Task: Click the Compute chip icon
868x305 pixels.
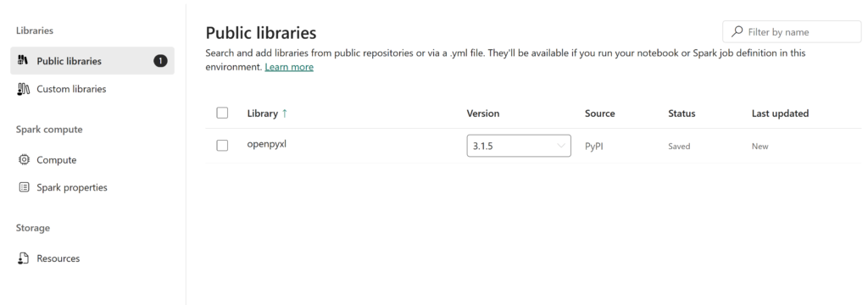Action: pos(24,160)
